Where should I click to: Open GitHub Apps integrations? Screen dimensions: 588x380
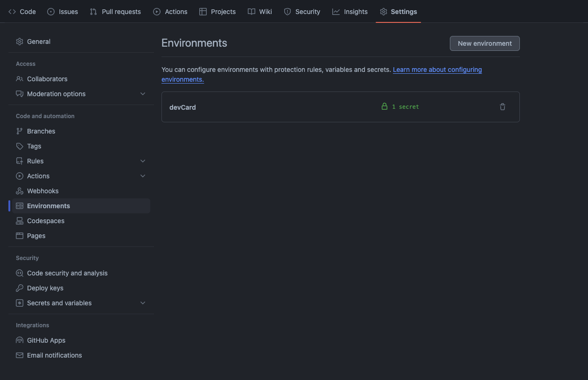(81, 340)
